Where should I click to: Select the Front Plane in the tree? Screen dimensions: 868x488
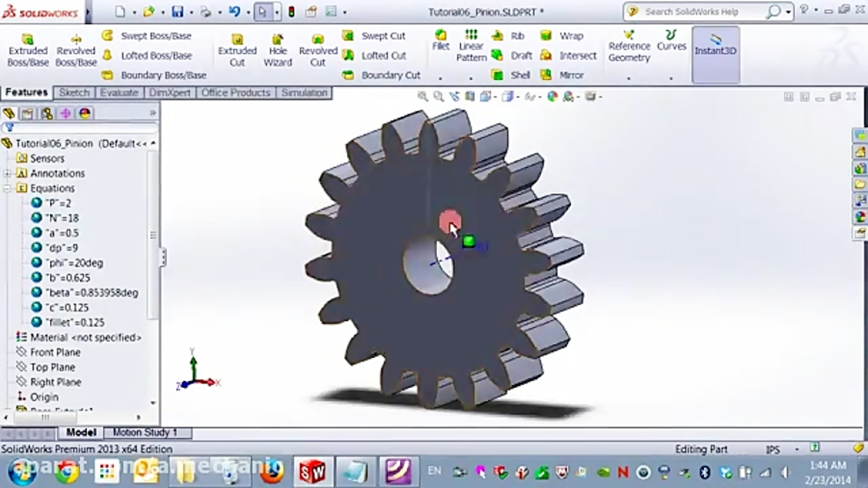(x=55, y=353)
